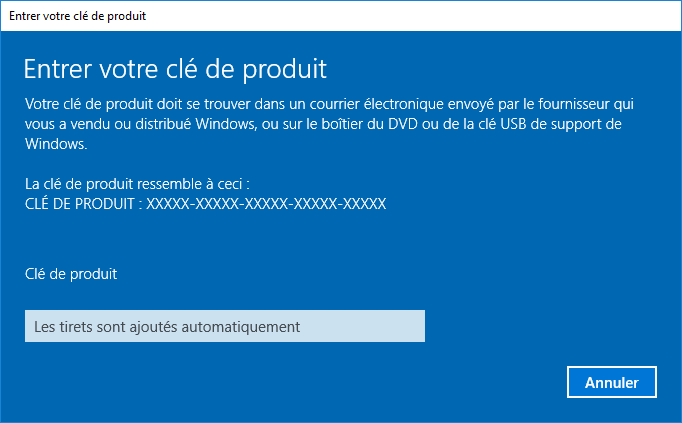
Task: Click "Votre" at the start of the description
Action: (41, 104)
